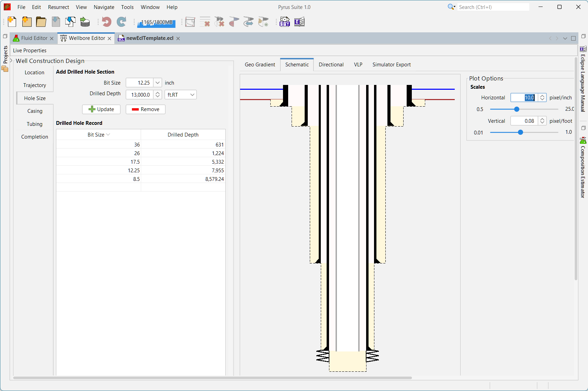The height and width of the screenshot is (391, 588).
Task: Open the Projects side panel
Action: click(5, 58)
